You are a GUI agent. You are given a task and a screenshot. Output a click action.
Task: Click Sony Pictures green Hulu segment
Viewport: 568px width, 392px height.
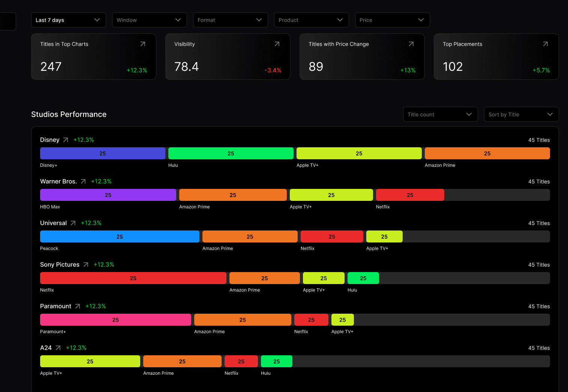click(363, 278)
